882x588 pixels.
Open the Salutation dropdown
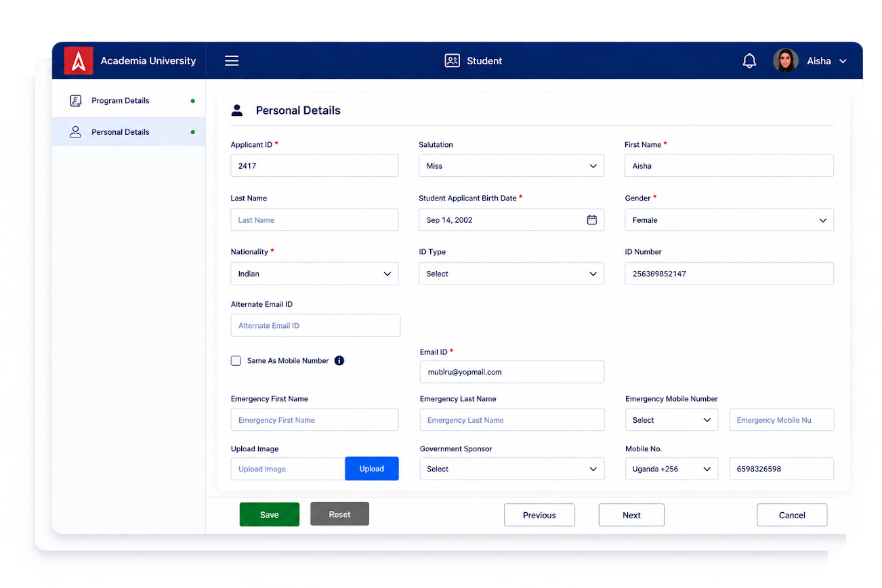click(511, 166)
